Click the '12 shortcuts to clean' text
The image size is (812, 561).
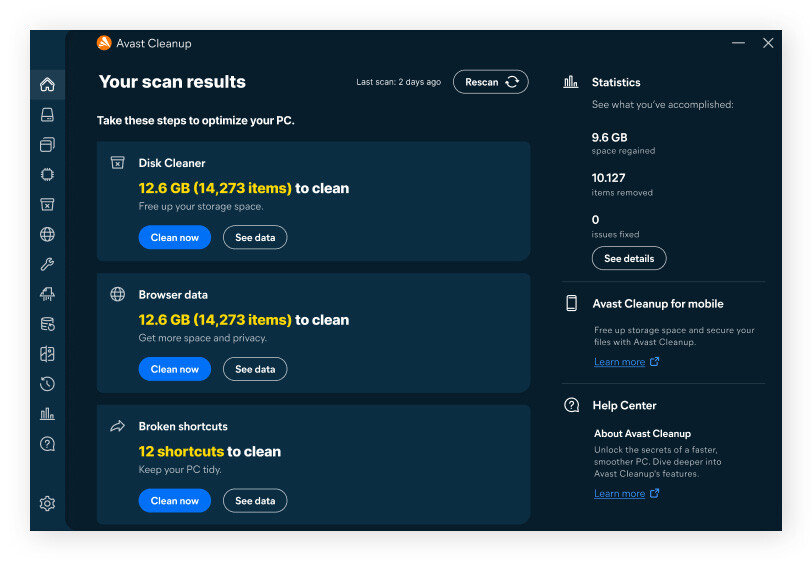[x=210, y=451]
